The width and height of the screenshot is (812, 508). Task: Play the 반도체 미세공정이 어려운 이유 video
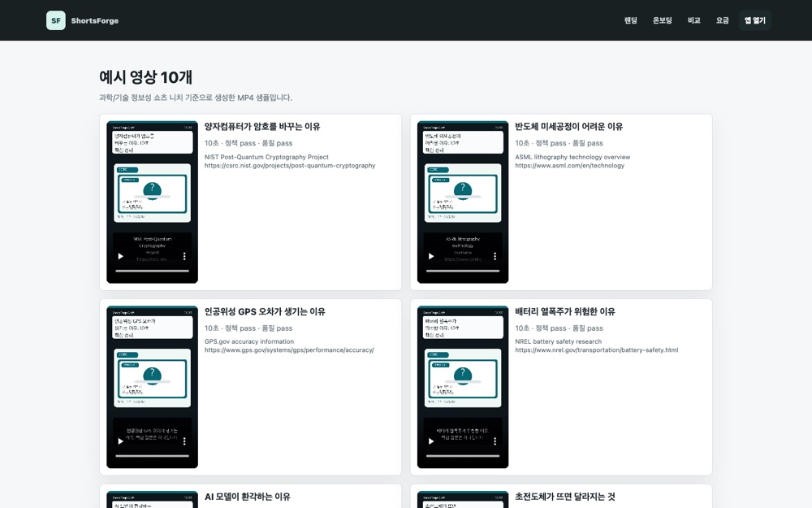[x=431, y=256]
